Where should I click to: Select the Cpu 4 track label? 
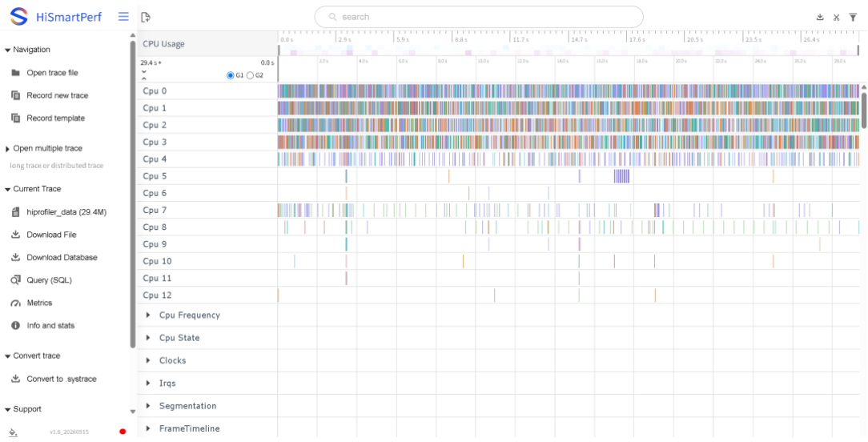(155, 159)
